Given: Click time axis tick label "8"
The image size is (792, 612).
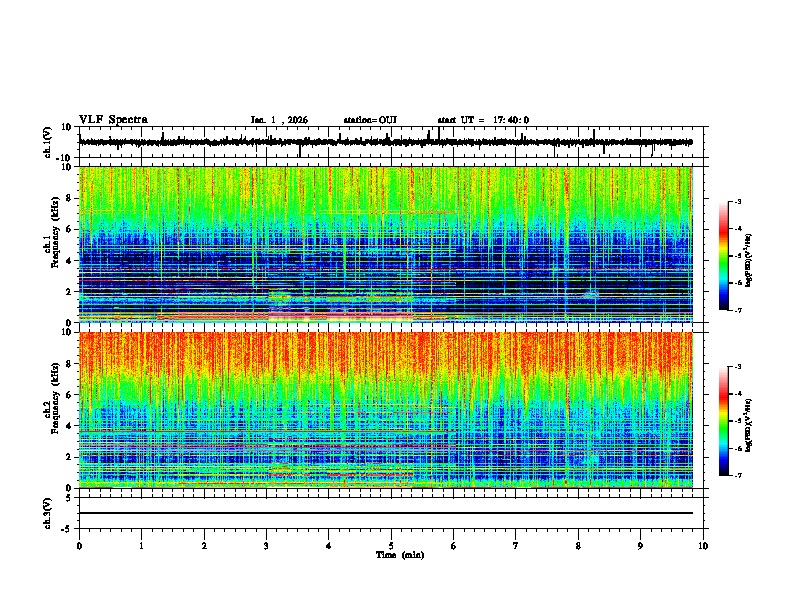Looking at the screenshot, I should click(x=578, y=546).
